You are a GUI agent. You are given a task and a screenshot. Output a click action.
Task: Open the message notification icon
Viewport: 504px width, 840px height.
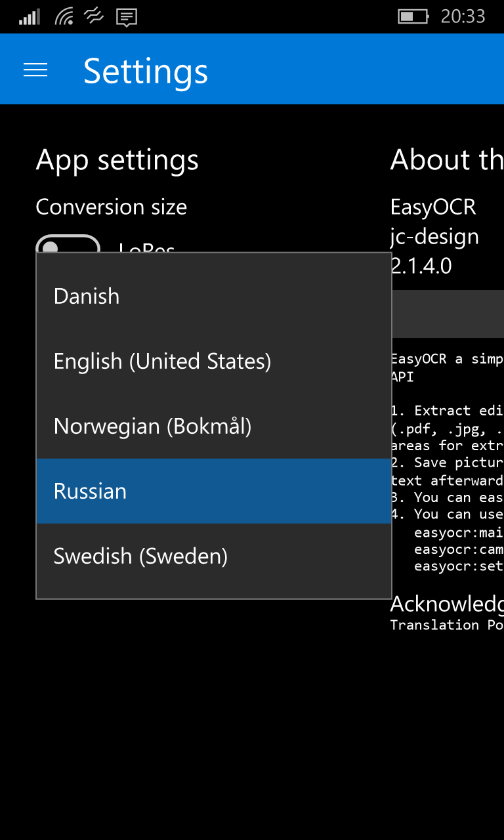pyautogui.click(x=126, y=17)
